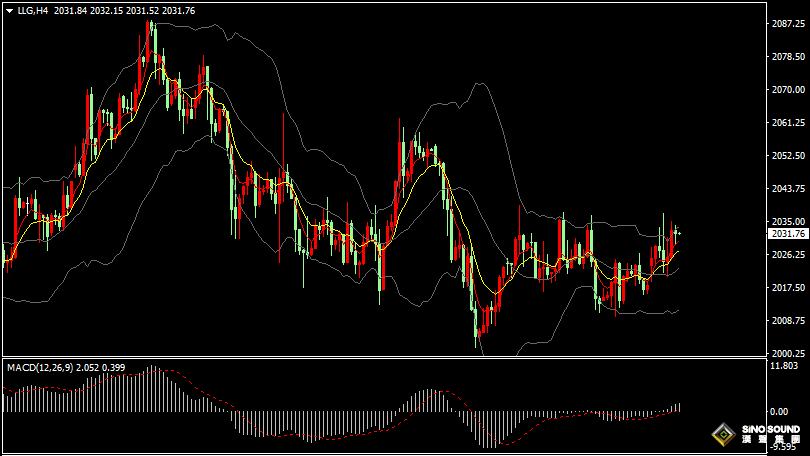
Task: Click the highlighted current price tag 2031.76
Action: point(788,234)
